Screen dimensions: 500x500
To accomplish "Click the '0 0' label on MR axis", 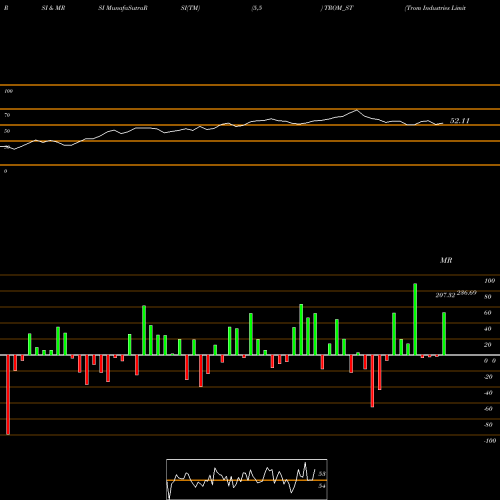I will [490, 361].
